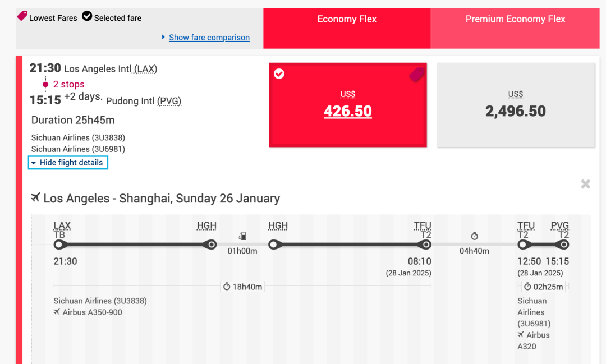The image size is (606, 364).
Task: Click the Lowest Fares legend tag icon
Action: (x=22, y=16)
